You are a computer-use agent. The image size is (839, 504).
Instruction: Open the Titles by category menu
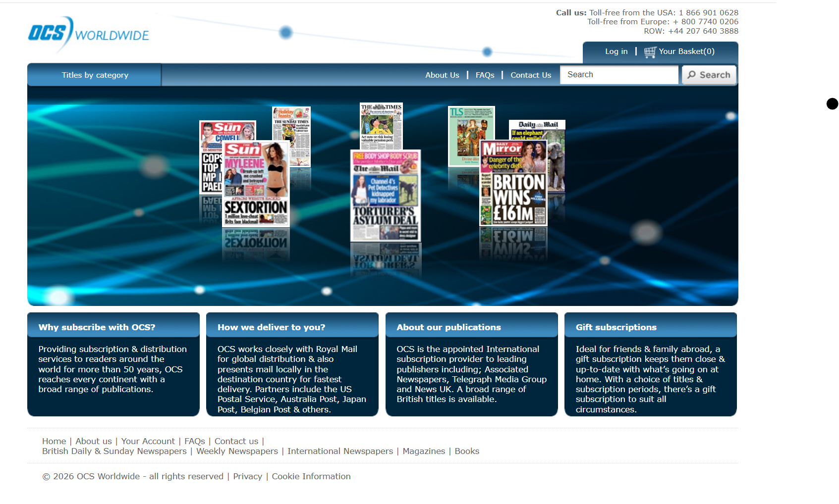tap(95, 75)
